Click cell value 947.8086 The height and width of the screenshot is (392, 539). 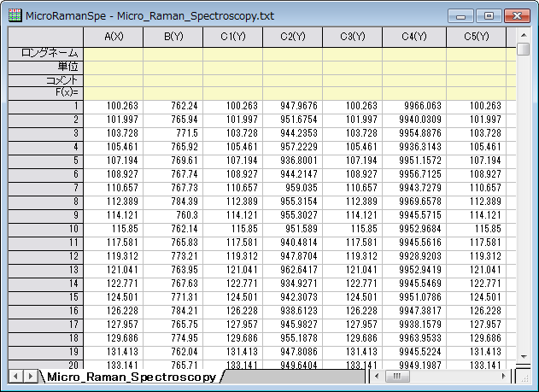tap(293, 352)
